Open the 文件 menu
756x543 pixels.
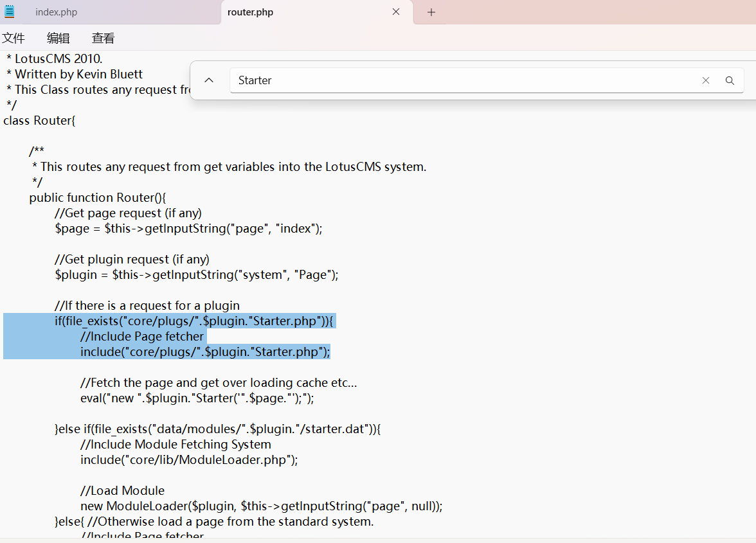tap(14, 38)
